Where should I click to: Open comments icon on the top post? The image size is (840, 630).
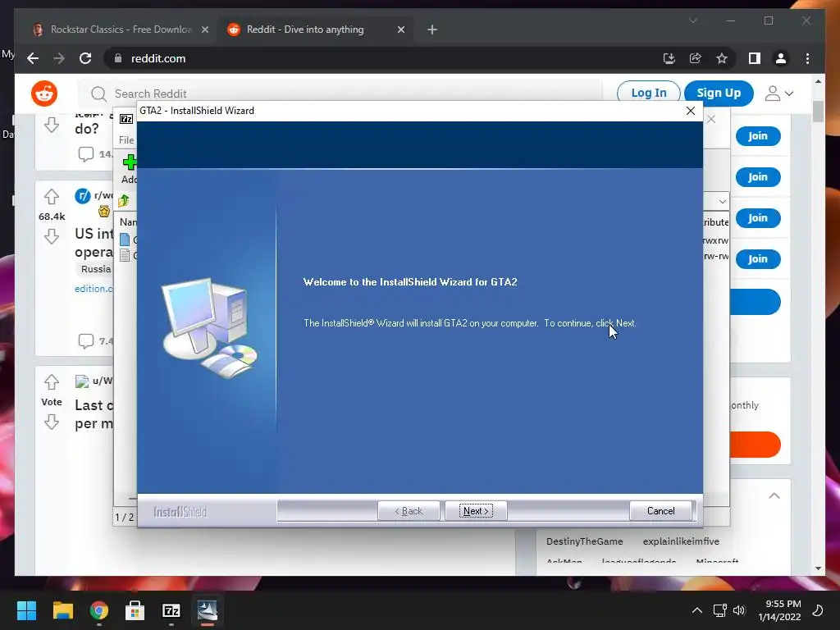point(85,154)
